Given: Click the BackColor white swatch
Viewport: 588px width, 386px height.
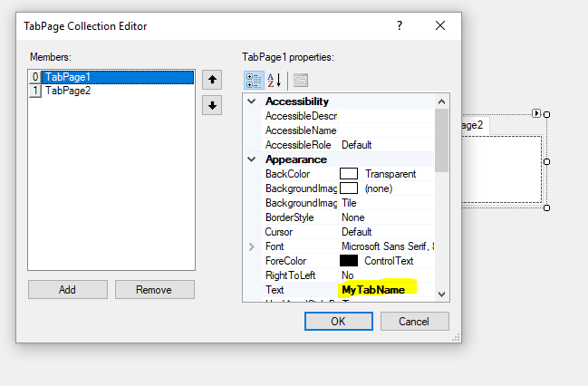Looking at the screenshot, I should [349, 174].
